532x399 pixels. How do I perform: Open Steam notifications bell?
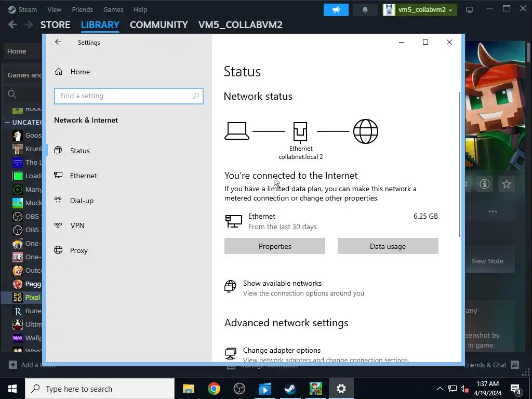pos(365,10)
